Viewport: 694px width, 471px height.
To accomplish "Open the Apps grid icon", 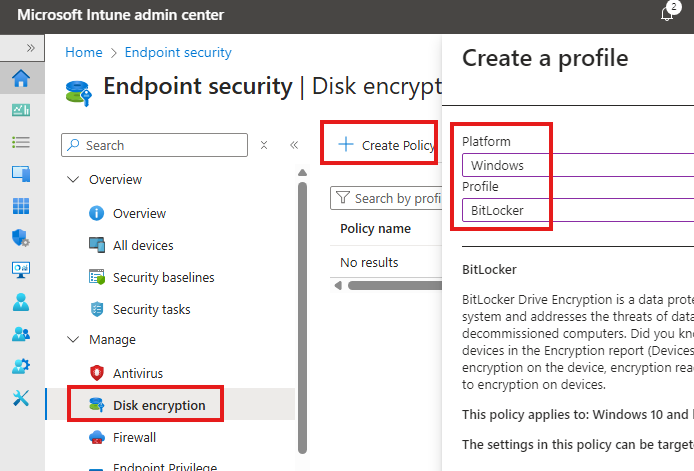I will click(x=21, y=206).
